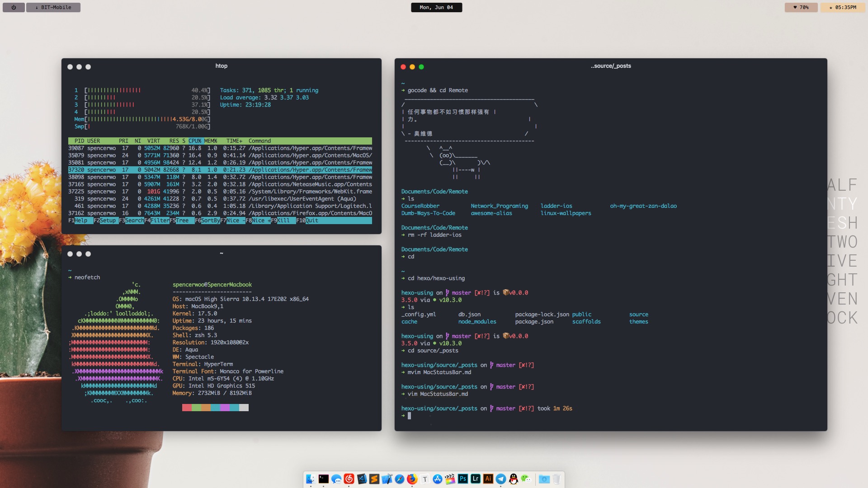The width and height of the screenshot is (868, 488).
Task: Select the Lightroom icon in the dock
Action: [475, 479]
